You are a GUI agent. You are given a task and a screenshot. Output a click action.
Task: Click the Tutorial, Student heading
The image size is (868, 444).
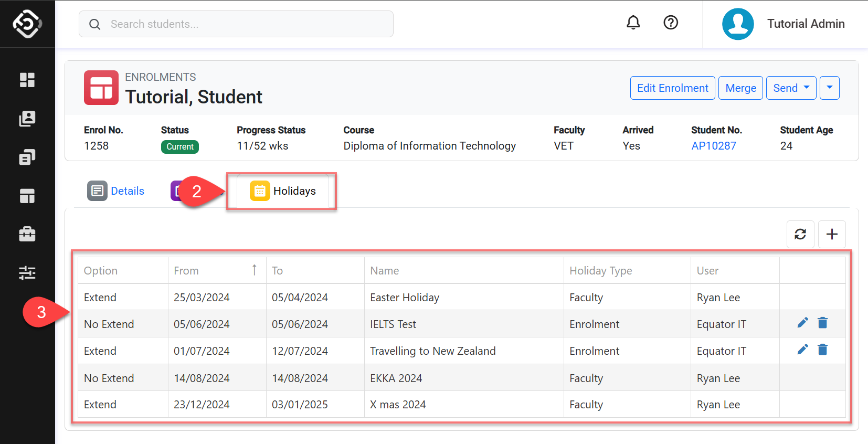194,97
